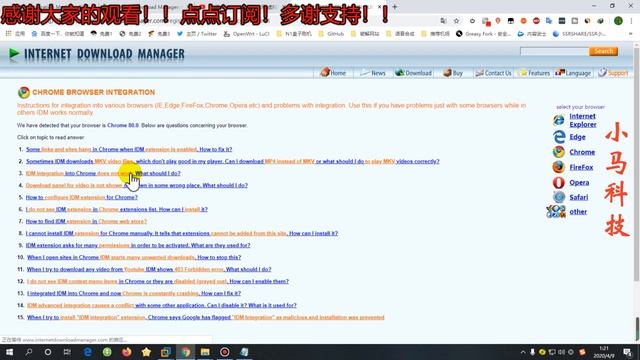Open the Chrome three-dot menu

[631, 20]
